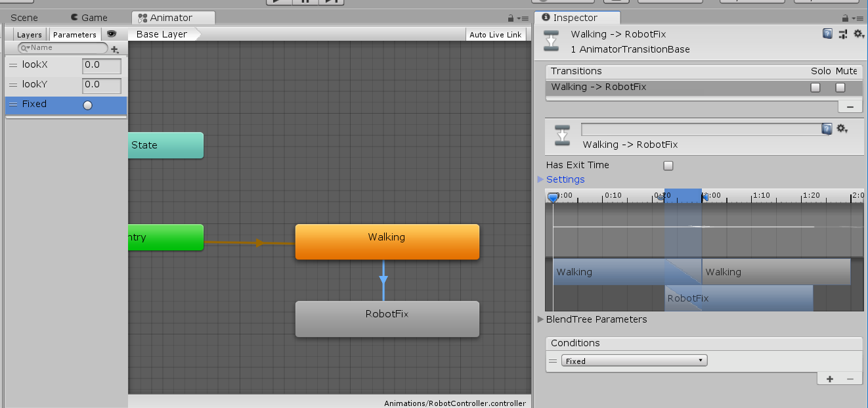Toggle the eye icon next to Parameters tab
The image size is (868, 408).
point(112,34)
